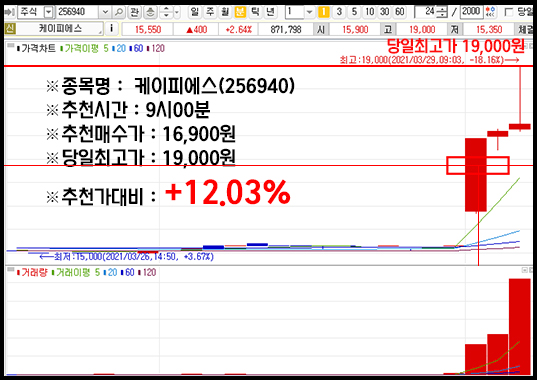
Task: Click the round icon next to 관
Action: tap(150, 12)
